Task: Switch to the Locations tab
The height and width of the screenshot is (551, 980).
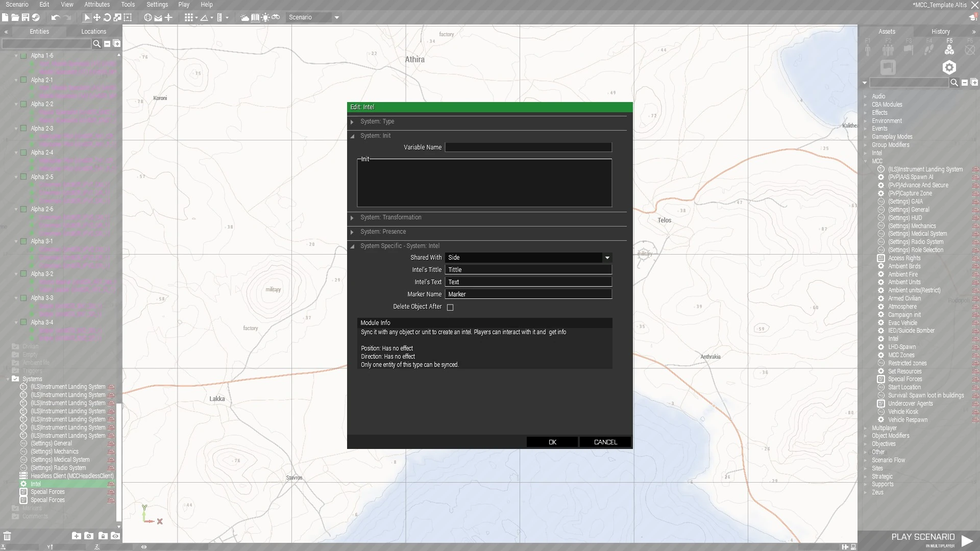Action: click(93, 32)
